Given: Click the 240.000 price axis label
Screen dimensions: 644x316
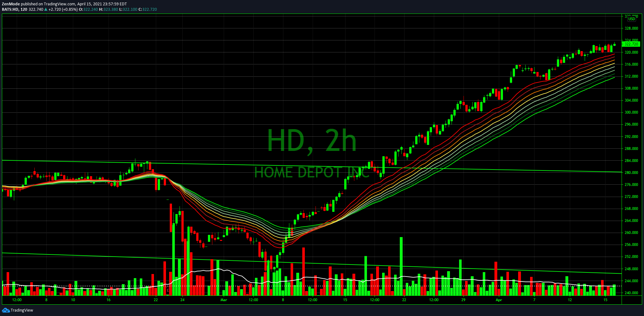Looking at the screenshot, I should (631, 293).
